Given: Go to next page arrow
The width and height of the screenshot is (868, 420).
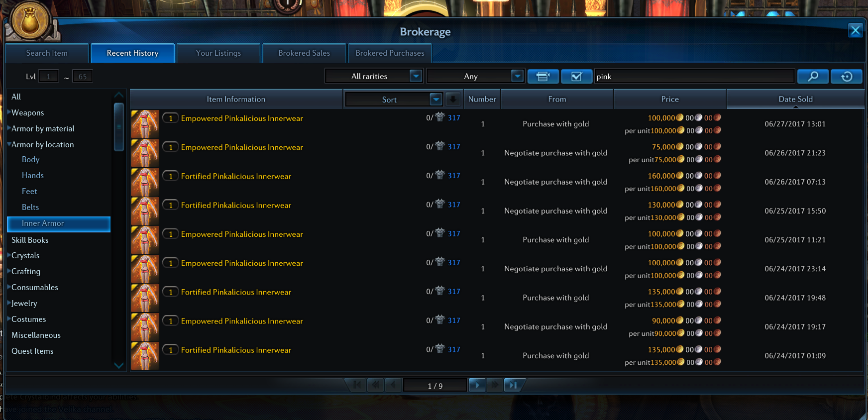Looking at the screenshot, I should 477,385.
